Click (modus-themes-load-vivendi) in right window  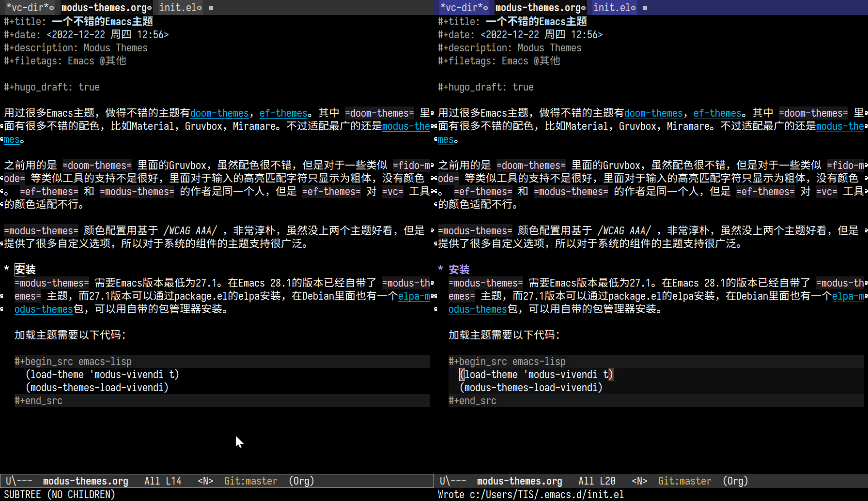(x=531, y=388)
